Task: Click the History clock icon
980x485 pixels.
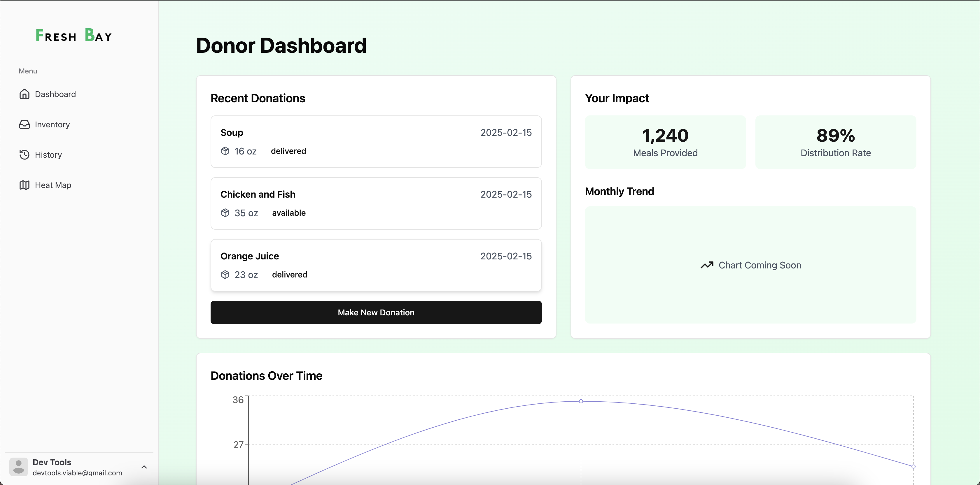Action: click(24, 155)
